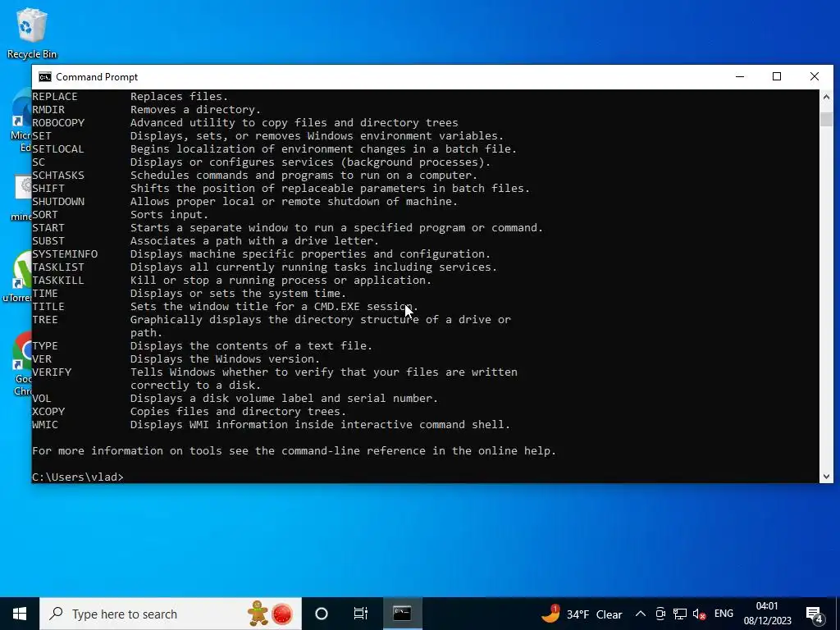Click the Cortana circle icon in taskbar

tap(322, 614)
